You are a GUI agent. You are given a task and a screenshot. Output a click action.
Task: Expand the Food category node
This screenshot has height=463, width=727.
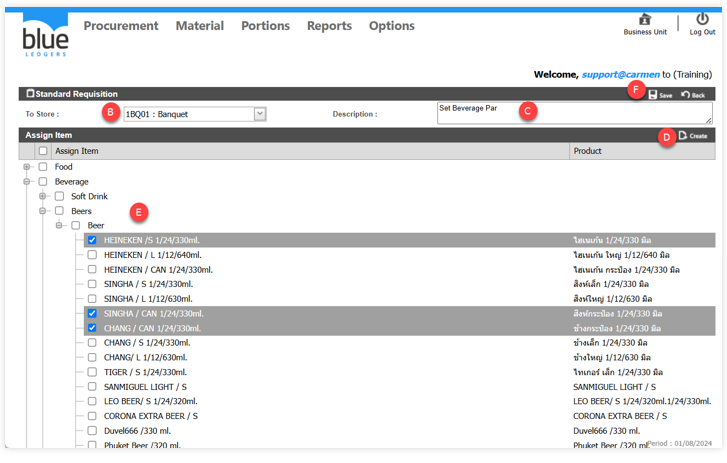tap(27, 167)
